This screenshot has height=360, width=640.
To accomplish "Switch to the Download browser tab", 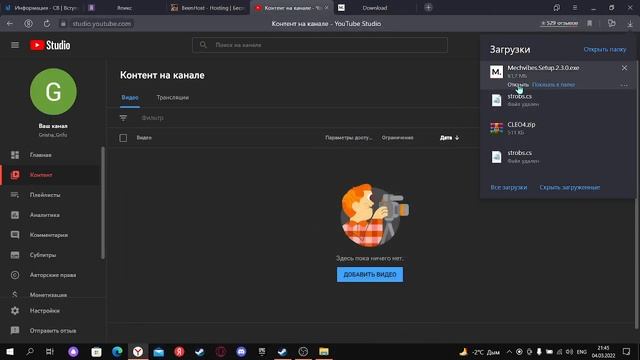I will tap(375, 8).
